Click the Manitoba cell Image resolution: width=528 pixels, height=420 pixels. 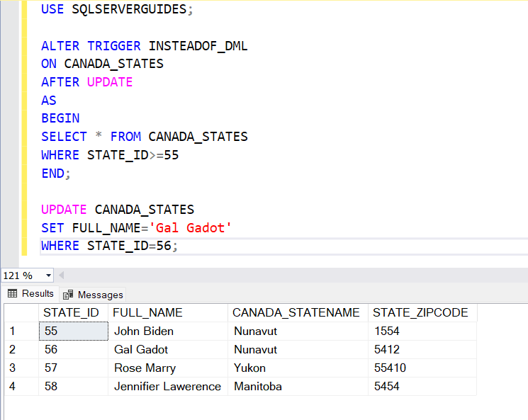click(298, 386)
